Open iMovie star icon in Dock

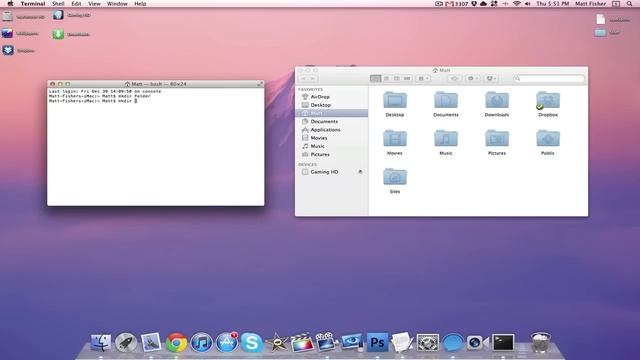click(x=277, y=342)
